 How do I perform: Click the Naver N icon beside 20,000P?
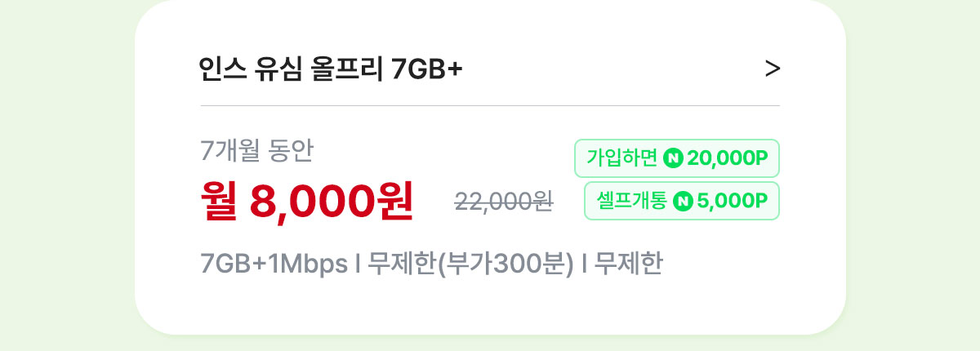pos(674,158)
